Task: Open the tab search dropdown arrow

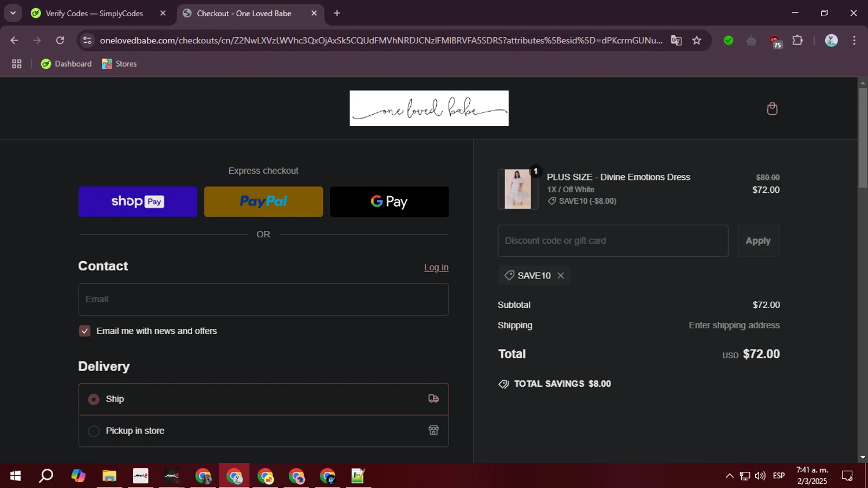Action: point(13,13)
